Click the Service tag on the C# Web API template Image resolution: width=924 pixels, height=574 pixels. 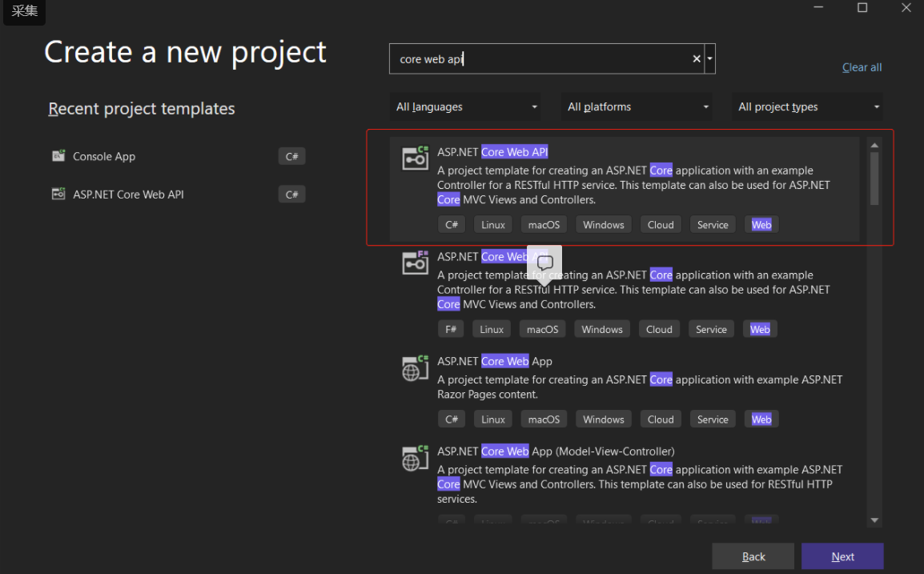[x=713, y=224]
